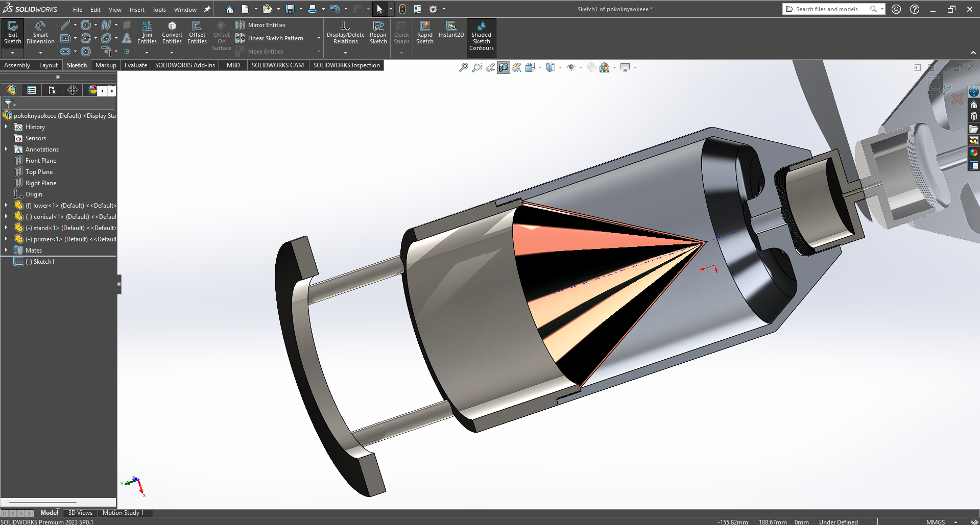This screenshot has width=980, height=525.
Task: Open the Tools menu
Action: (159, 10)
